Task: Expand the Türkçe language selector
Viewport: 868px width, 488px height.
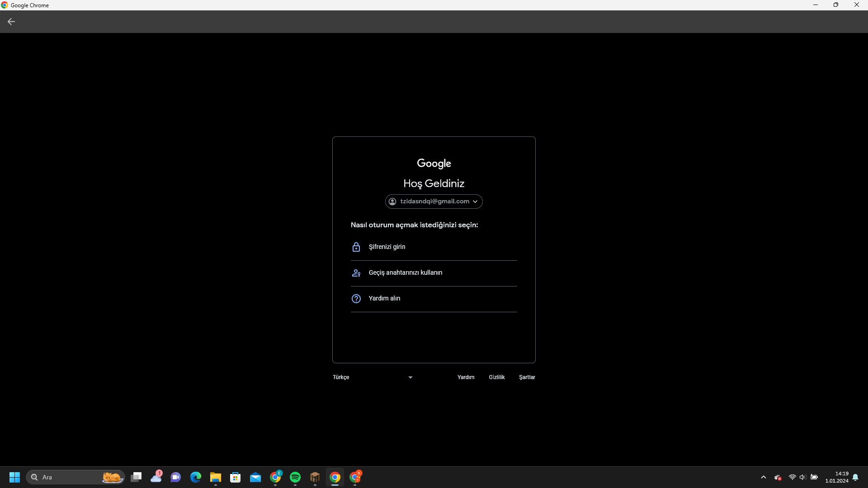Action: 373,377
